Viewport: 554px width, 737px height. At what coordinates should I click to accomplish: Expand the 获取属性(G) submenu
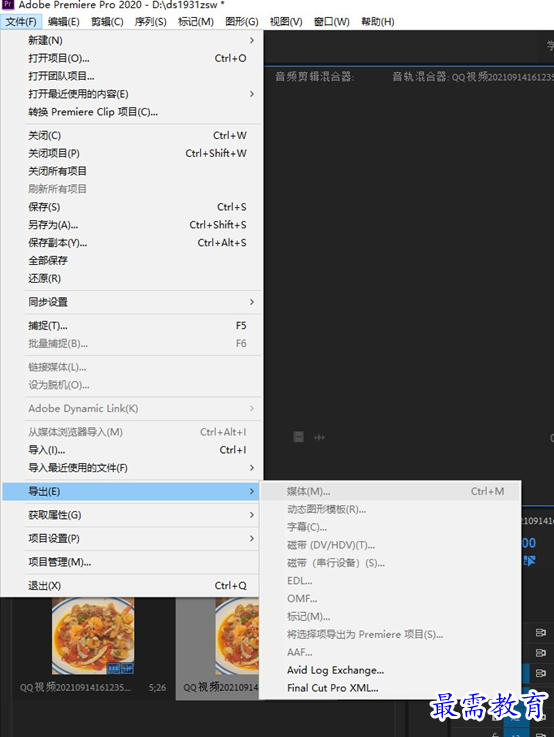(x=132, y=515)
